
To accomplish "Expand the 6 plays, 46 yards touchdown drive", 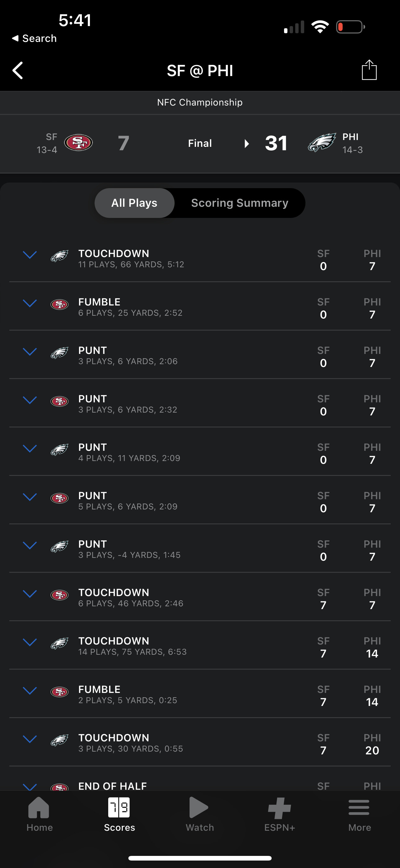I will coord(30,594).
